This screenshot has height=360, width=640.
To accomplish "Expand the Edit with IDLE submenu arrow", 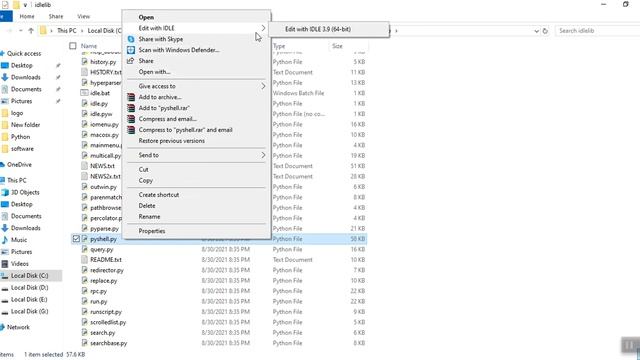I will pyautogui.click(x=263, y=28).
